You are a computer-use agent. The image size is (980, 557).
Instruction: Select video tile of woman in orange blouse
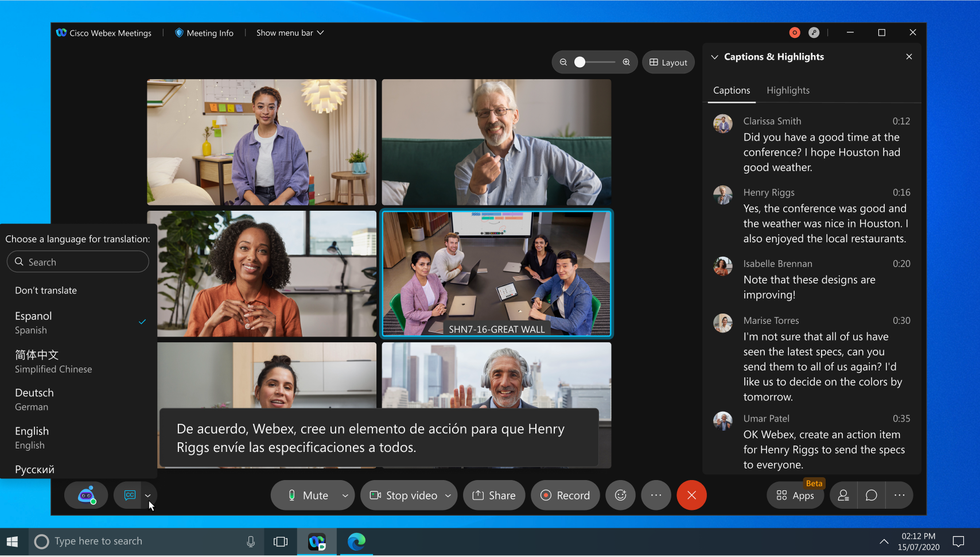(267, 274)
